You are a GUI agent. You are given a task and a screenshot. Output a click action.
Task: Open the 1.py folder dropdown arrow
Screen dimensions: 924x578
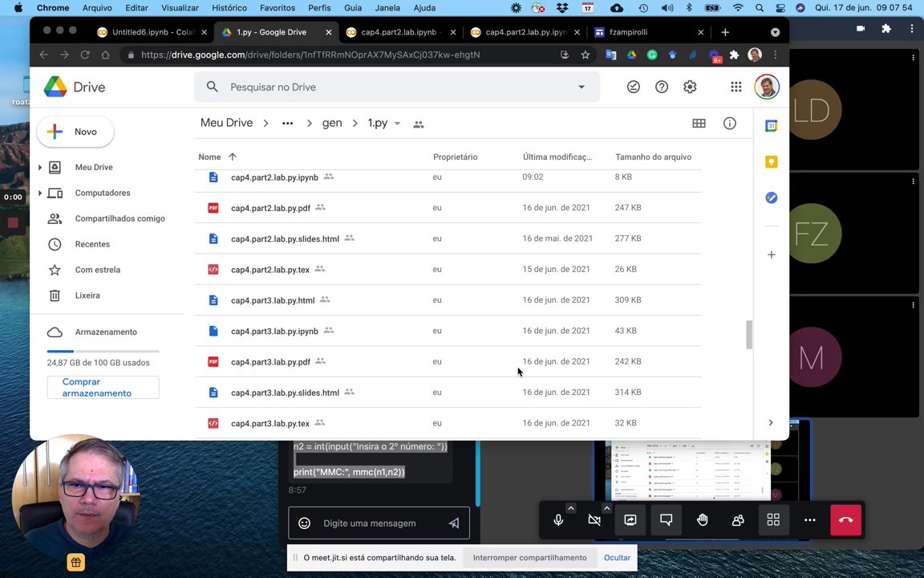pos(397,124)
